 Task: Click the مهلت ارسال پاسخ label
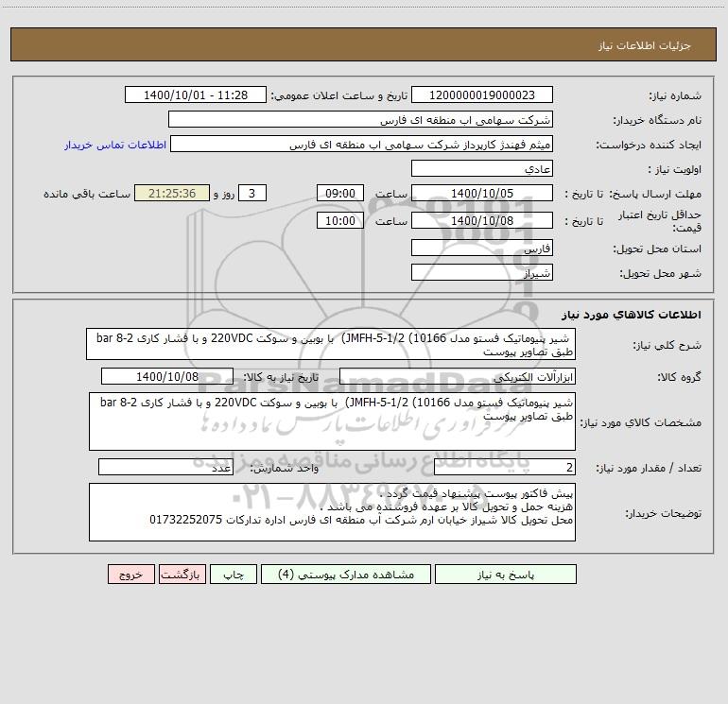(x=655, y=194)
